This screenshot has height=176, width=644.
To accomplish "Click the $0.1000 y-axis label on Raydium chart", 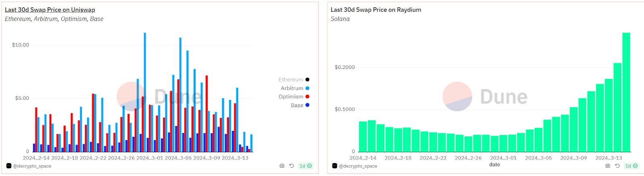I will point(345,110).
